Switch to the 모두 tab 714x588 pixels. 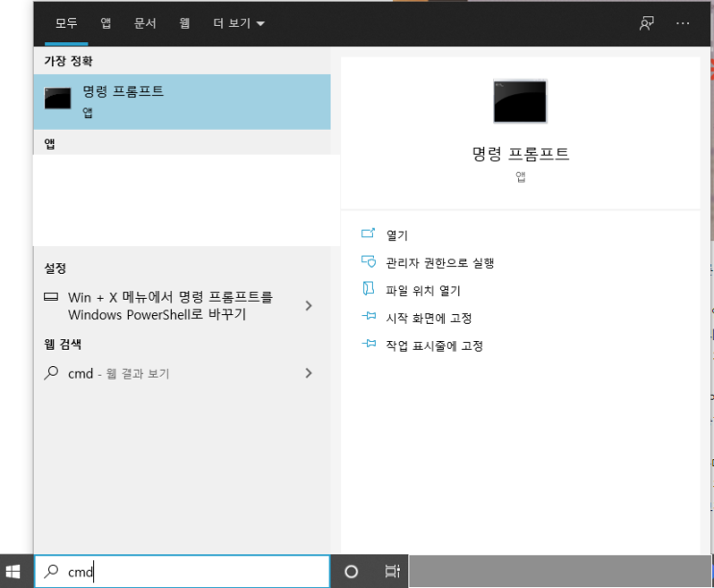click(x=66, y=23)
